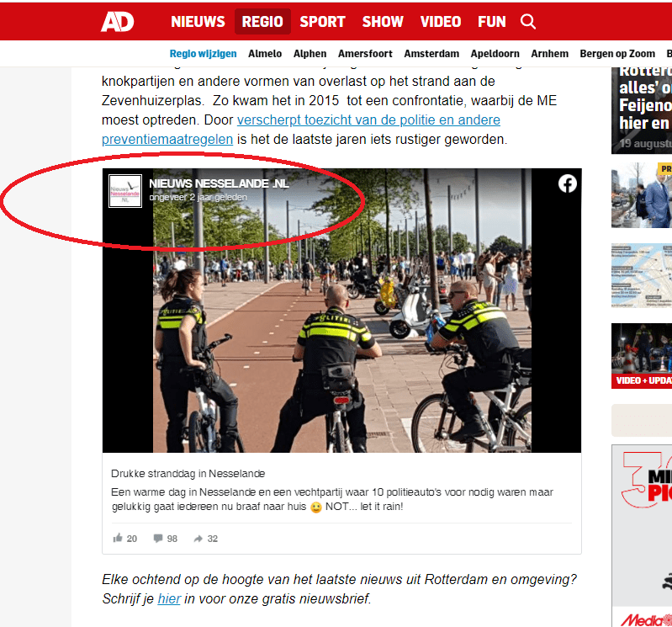This screenshot has height=627, width=672.
Task: Select the REGIO tab
Action: coord(262,21)
